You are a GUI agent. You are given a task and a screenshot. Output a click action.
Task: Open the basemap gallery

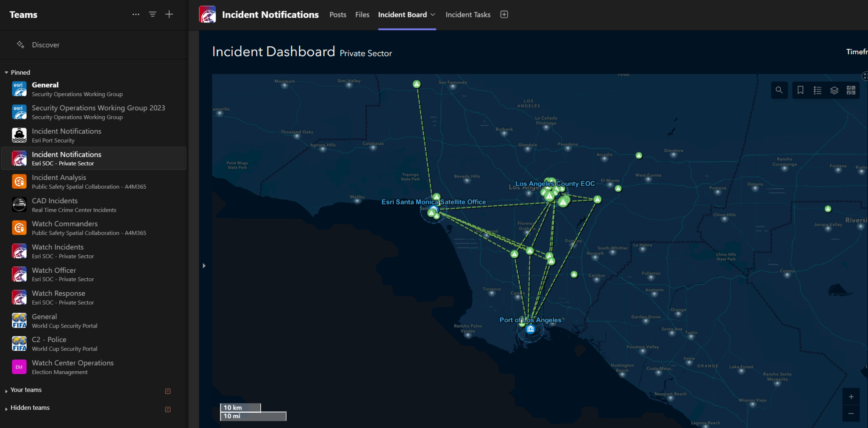pyautogui.click(x=851, y=90)
